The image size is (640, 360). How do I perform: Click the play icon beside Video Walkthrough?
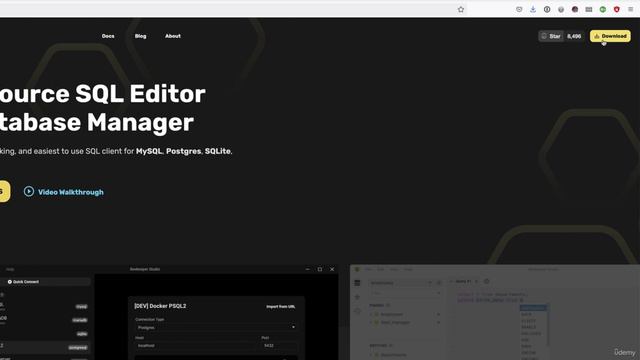click(x=29, y=191)
